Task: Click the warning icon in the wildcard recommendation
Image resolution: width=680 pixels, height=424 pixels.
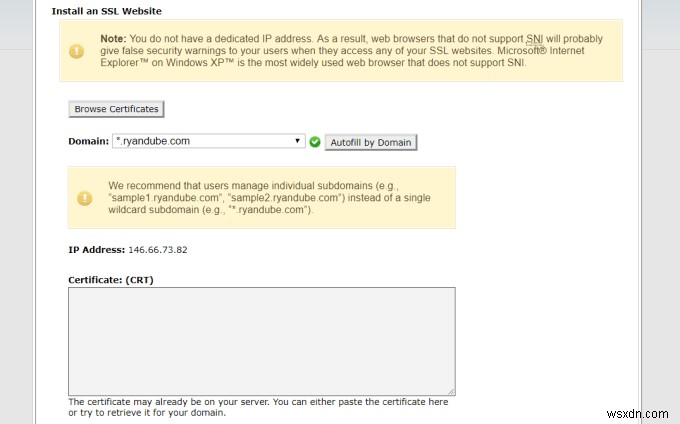Action: coord(84,197)
